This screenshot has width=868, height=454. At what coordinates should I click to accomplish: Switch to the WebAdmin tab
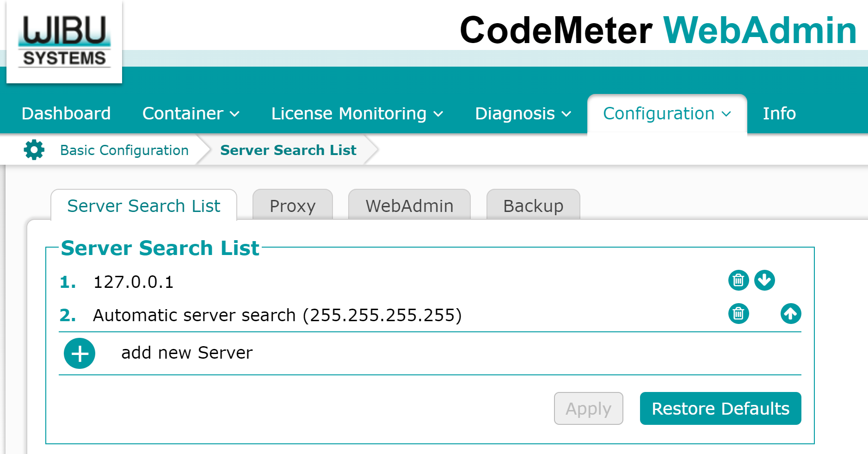pos(409,206)
